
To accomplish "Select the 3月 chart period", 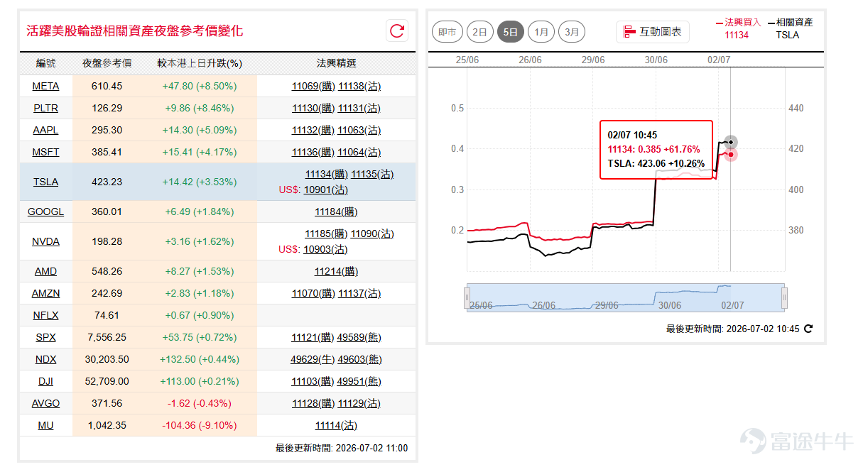I will [x=572, y=32].
